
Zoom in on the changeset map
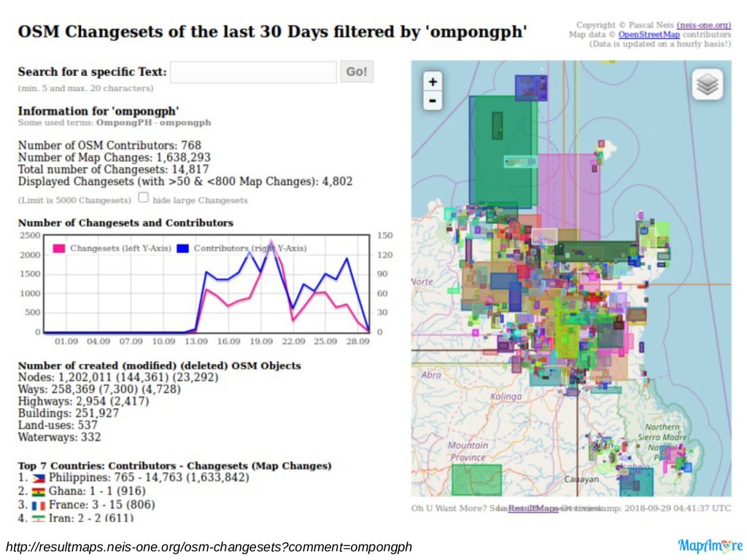coord(433,82)
